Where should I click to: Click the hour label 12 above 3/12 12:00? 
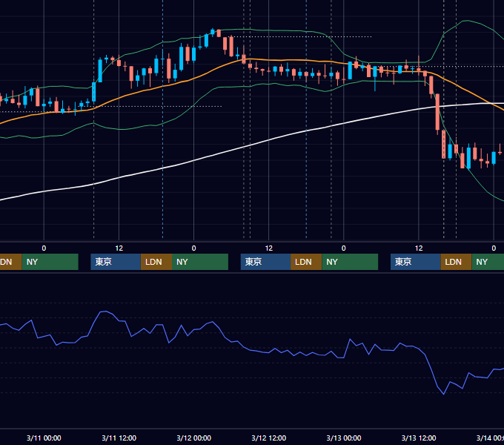pyautogui.click(x=269, y=248)
